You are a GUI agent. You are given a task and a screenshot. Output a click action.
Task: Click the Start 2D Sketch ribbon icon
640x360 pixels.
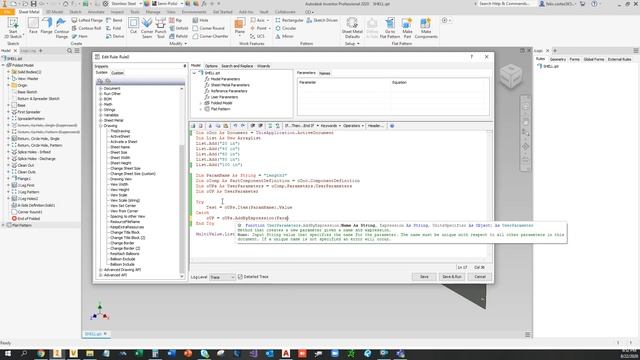13,28
